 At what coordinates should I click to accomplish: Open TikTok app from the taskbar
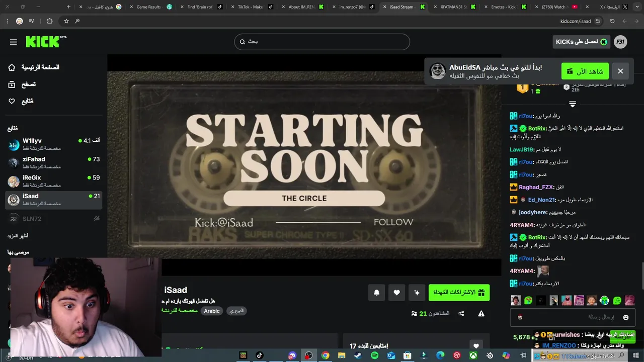259,355
